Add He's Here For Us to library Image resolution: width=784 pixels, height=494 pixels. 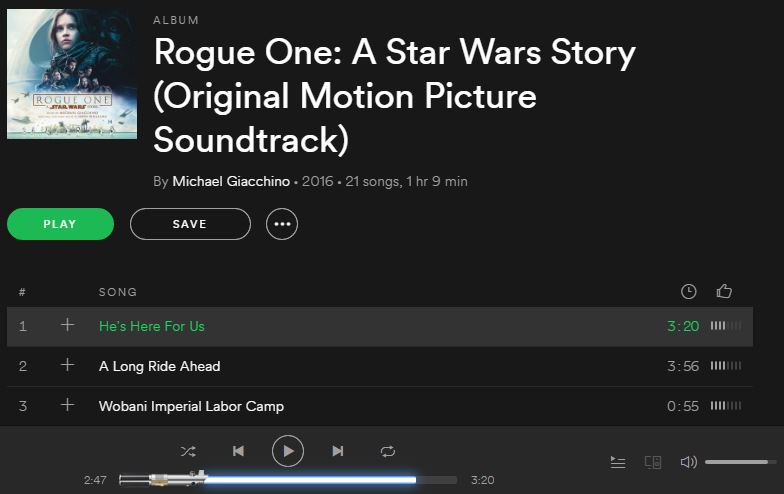pyautogui.click(x=67, y=325)
